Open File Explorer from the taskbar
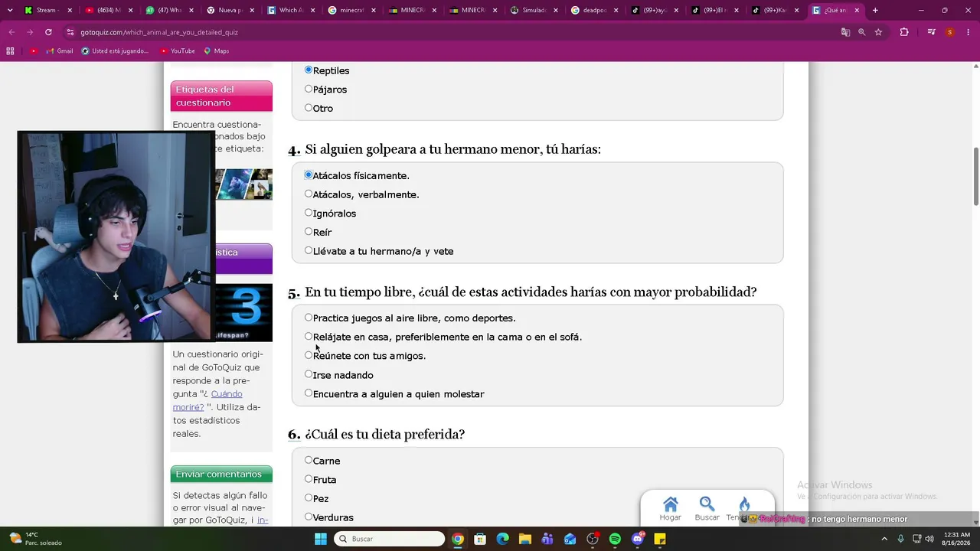This screenshot has height=551, width=980. click(524, 539)
